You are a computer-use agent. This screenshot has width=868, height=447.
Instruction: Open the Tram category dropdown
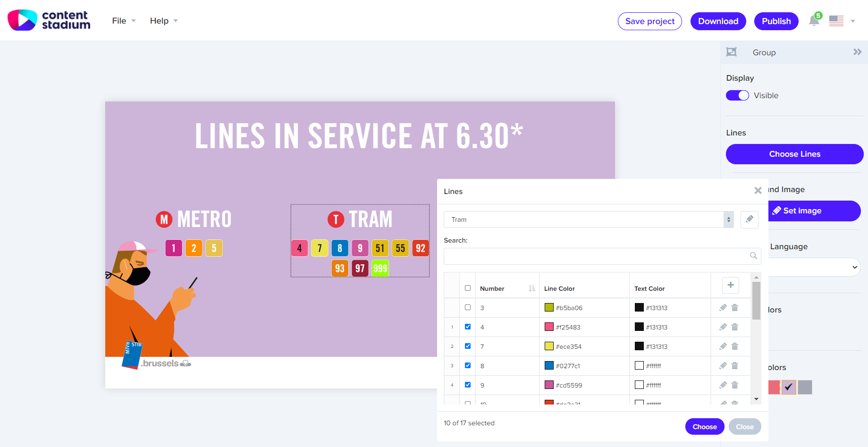pyautogui.click(x=589, y=219)
